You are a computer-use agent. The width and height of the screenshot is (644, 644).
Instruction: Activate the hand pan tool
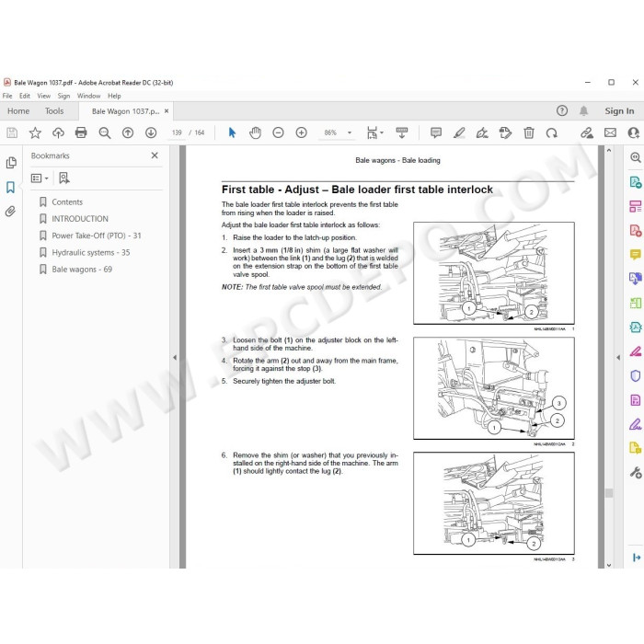(x=255, y=132)
